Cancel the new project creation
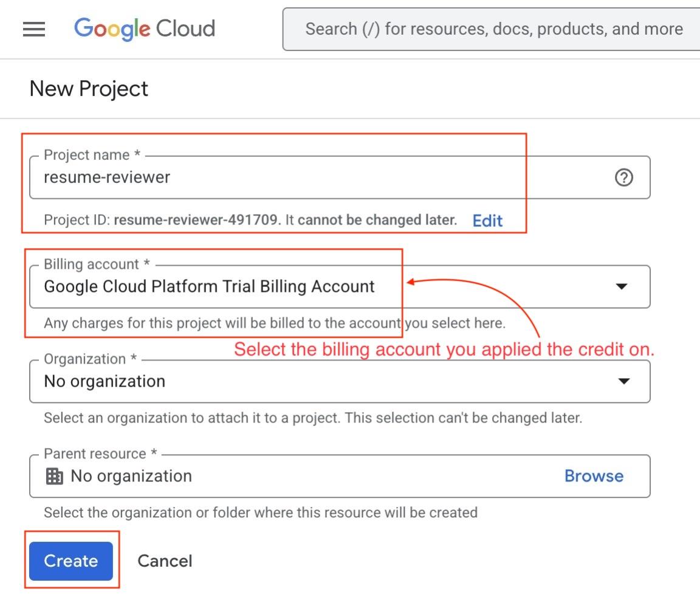 click(165, 561)
